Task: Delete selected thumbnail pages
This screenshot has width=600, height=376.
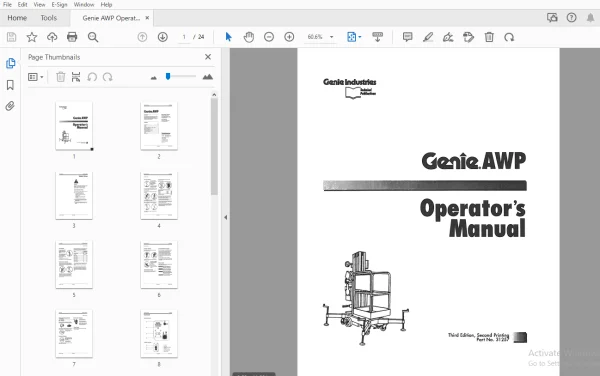Action: click(x=60, y=77)
